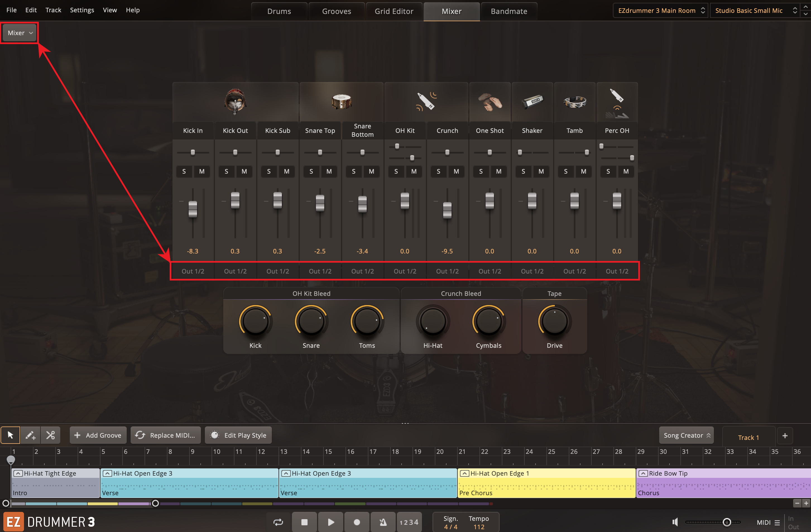Select the pencil draw tool
Image resolution: width=811 pixels, height=532 pixels.
tap(30, 435)
